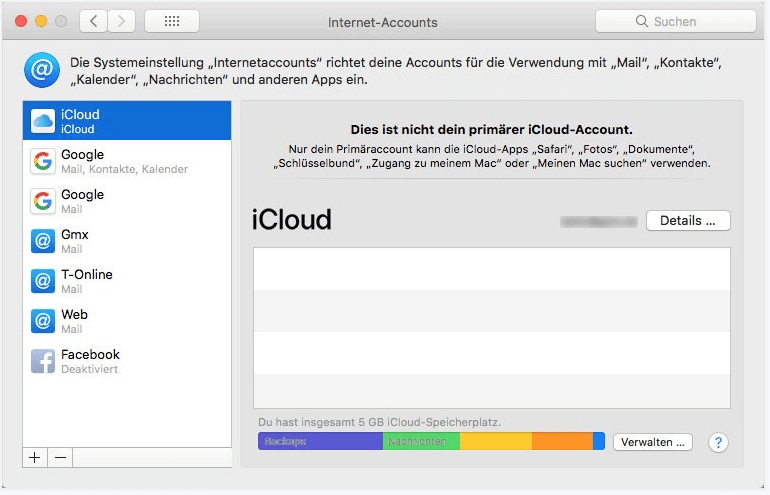Open iCloud Details dialog

[688, 221]
